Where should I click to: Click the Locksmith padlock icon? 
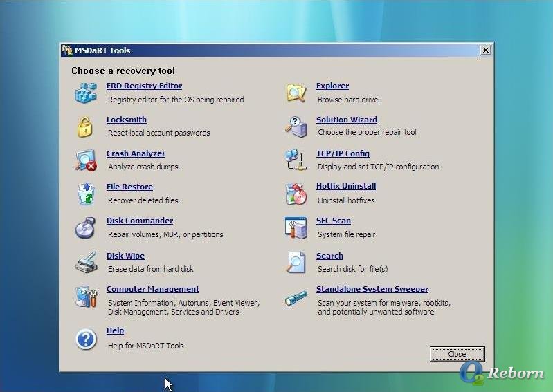coord(85,127)
